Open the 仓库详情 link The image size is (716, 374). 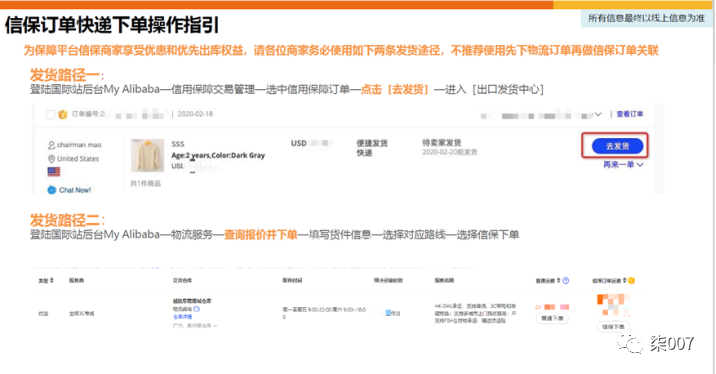pyautogui.click(x=182, y=317)
